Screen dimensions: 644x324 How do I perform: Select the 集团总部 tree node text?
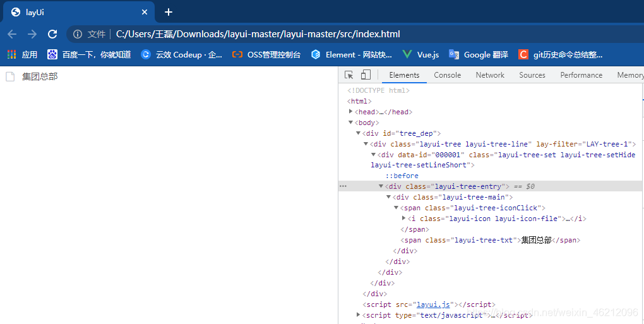click(x=40, y=77)
